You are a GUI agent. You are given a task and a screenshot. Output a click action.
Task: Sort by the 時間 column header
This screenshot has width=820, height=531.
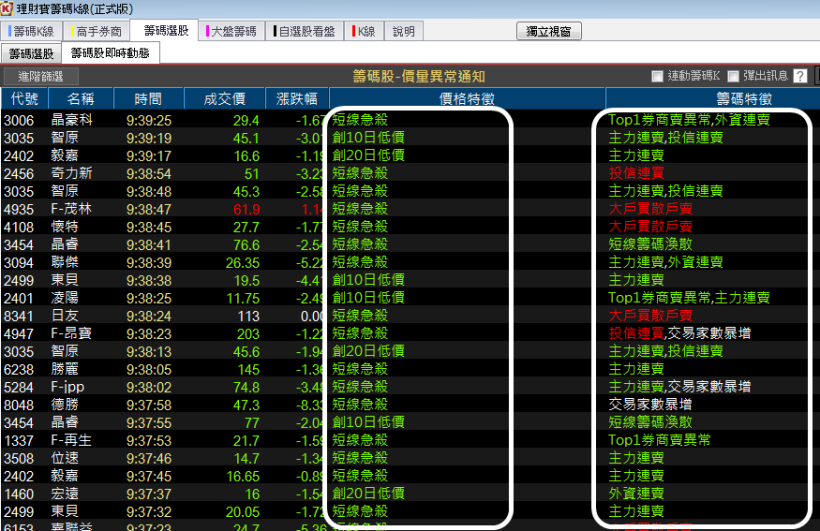point(147,98)
